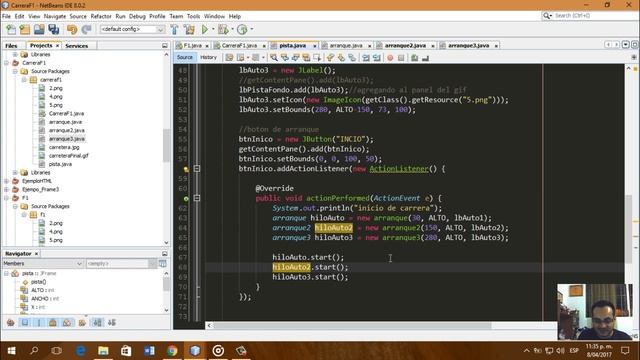Click the Projects panel vertical scrollbar
The image size is (640, 360).
(166, 145)
